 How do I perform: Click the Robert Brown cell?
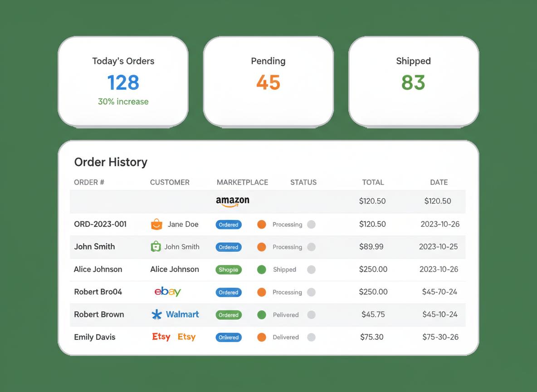coord(99,314)
